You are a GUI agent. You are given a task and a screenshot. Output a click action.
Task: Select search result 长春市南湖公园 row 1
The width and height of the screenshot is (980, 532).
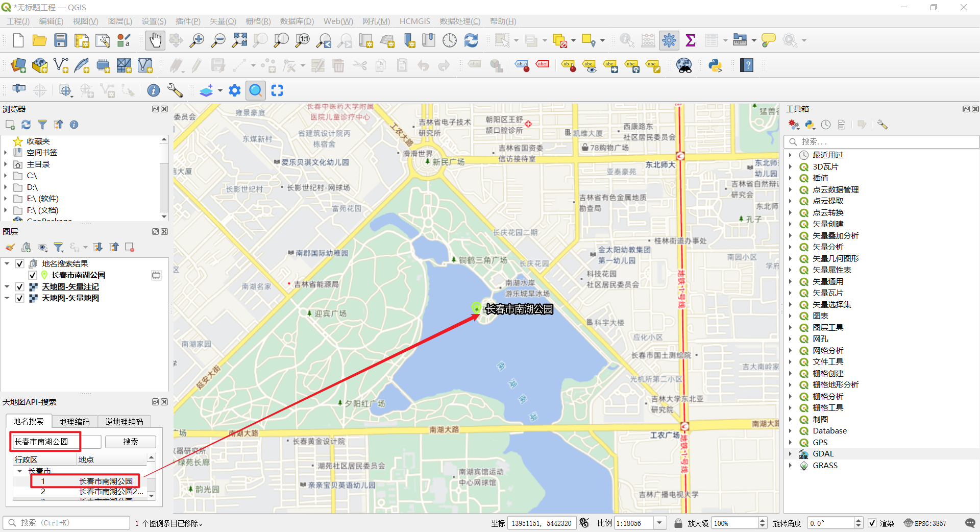coord(84,481)
